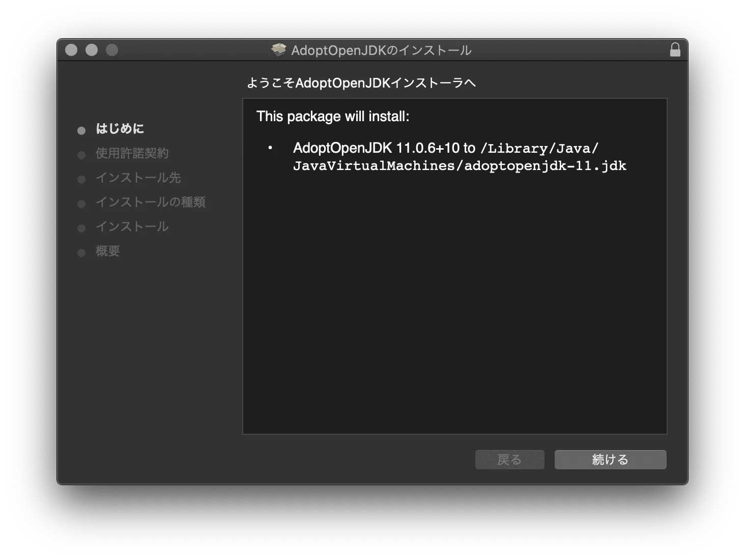
Task: Click the bullet beside 概要 step
Action: tap(81, 253)
